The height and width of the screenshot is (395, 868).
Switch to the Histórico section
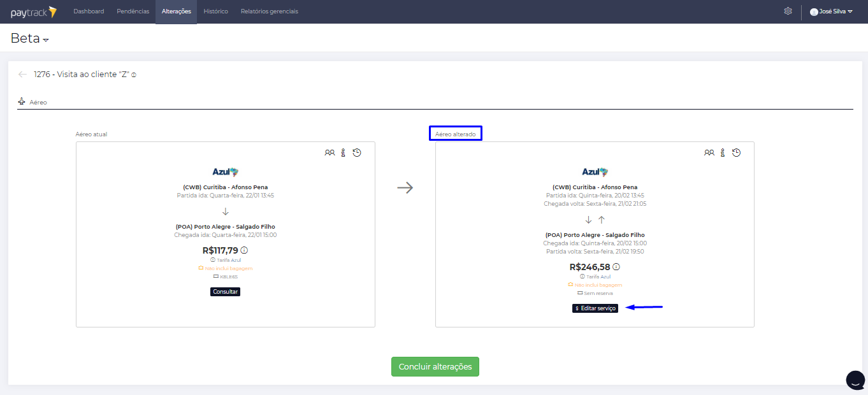click(215, 11)
